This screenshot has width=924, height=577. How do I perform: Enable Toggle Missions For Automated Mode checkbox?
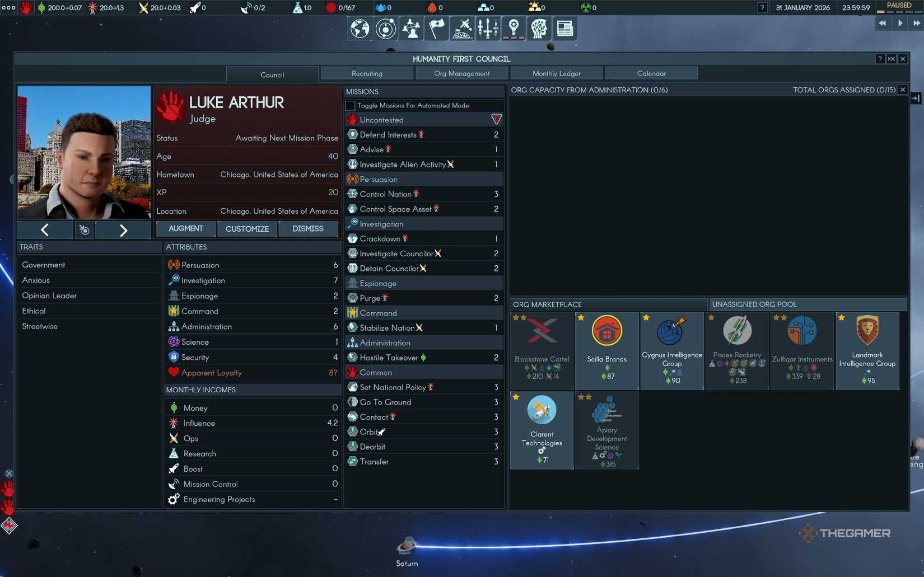[351, 106]
